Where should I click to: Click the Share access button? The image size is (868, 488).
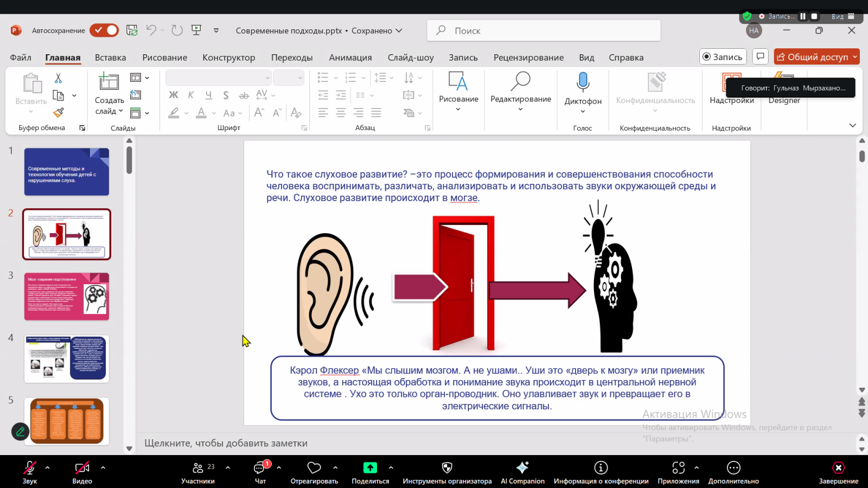pos(813,57)
